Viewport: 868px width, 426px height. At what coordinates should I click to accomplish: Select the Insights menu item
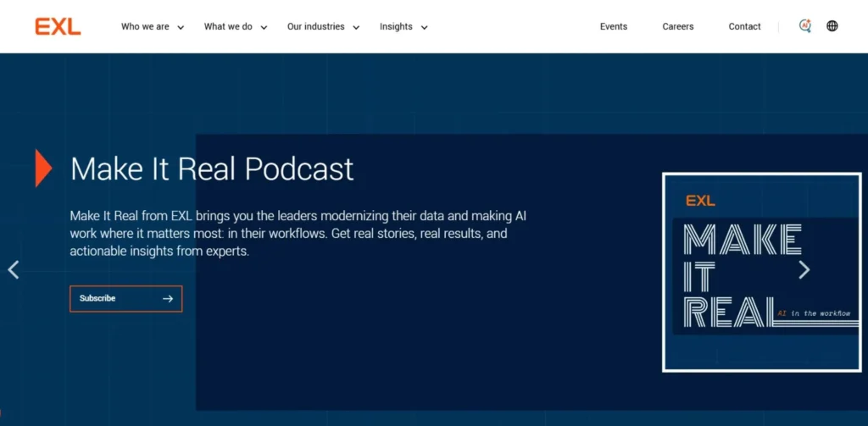396,26
